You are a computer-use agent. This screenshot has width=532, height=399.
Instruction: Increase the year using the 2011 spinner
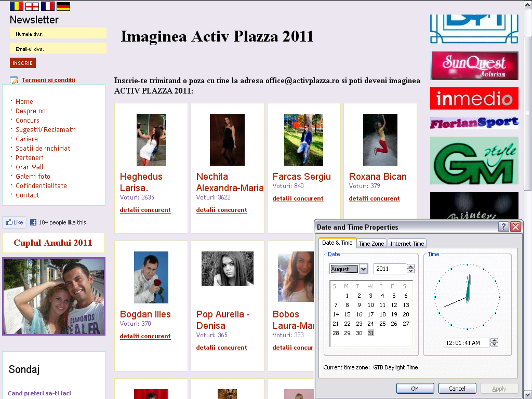pos(410,267)
